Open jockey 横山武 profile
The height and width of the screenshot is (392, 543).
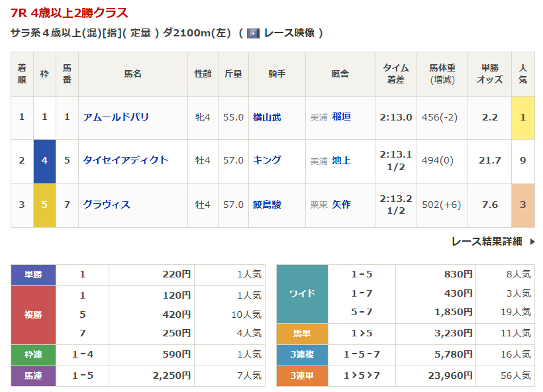(267, 117)
